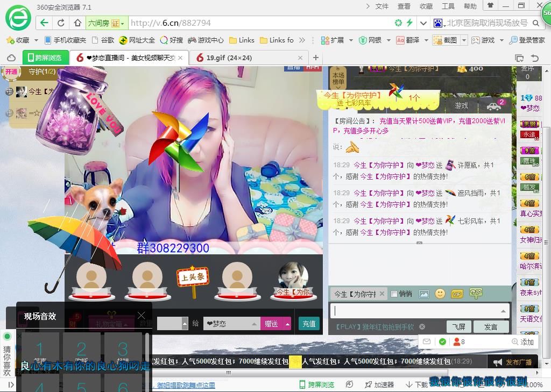The height and width of the screenshot is (392, 551).
Task: Switch to the 19.gif (24×24) tab
Action: tap(248, 58)
